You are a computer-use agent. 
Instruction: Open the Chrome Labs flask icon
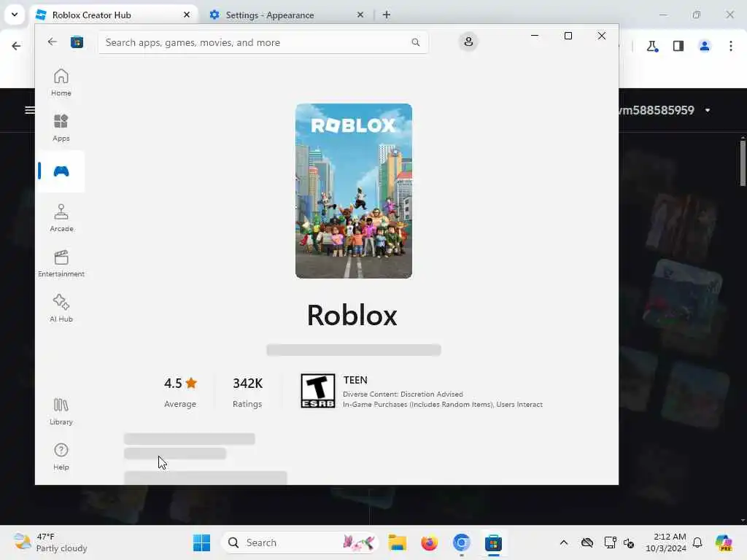coord(652,46)
